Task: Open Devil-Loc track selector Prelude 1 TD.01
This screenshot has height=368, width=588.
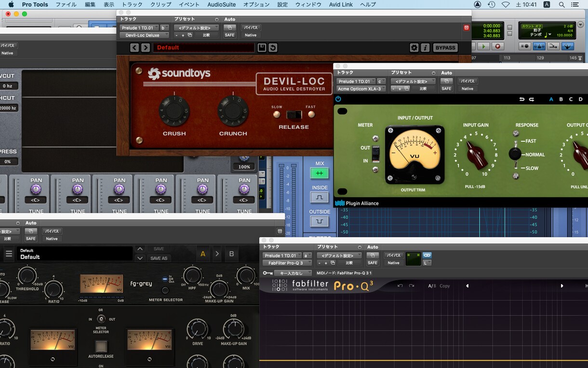Action: tap(139, 27)
